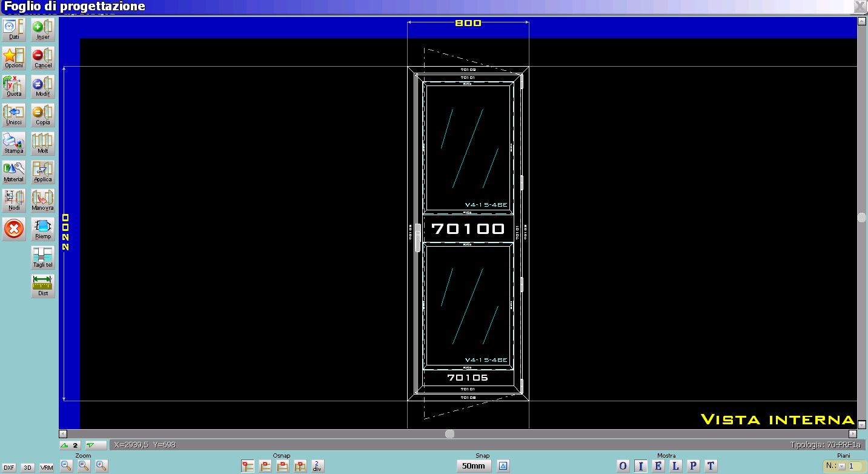The height and width of the screenshot is (474, 868).
Task: Click the upper V4-15-4BE glass label
Action: [x=486, y=205]
